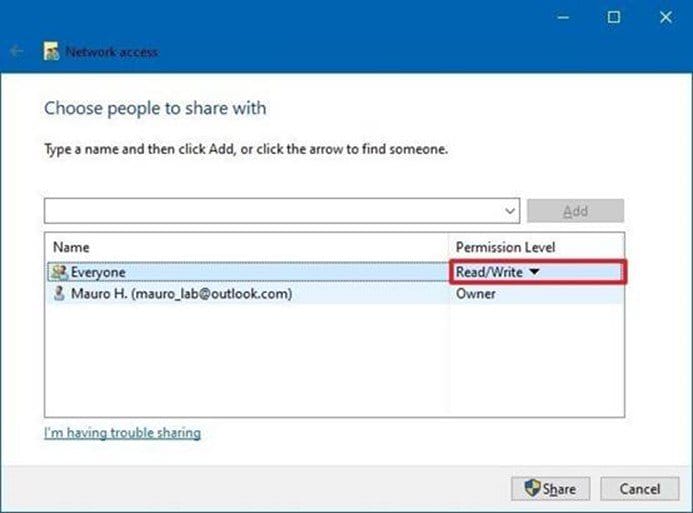
Task: Click the Share button
Action: 550,489
